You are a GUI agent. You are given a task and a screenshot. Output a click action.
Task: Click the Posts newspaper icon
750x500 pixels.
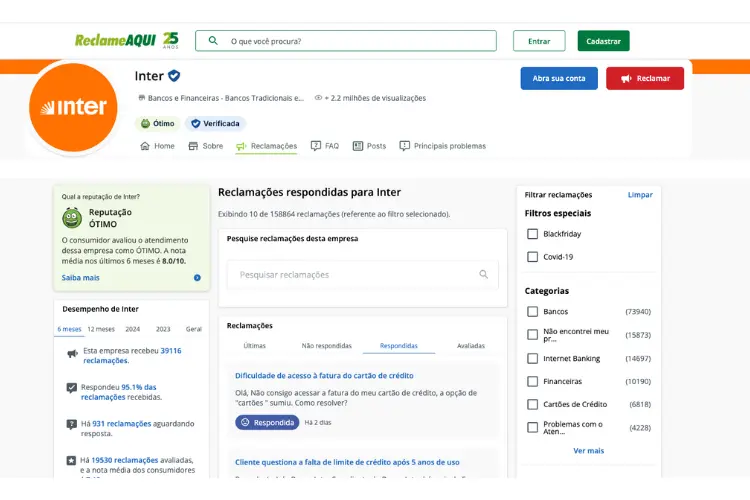point(358,146)
